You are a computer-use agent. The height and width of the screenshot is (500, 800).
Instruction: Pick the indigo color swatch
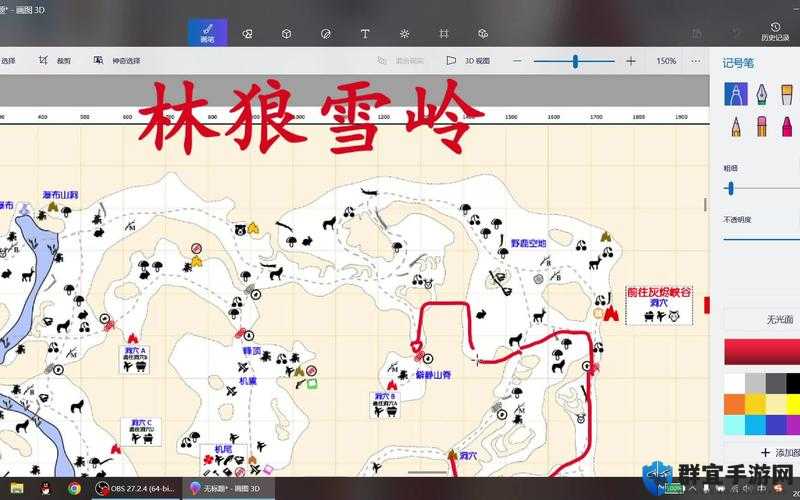776,424
